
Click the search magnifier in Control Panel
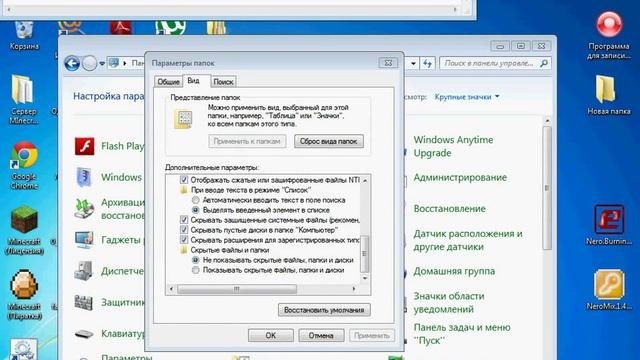tap(544, 63)
